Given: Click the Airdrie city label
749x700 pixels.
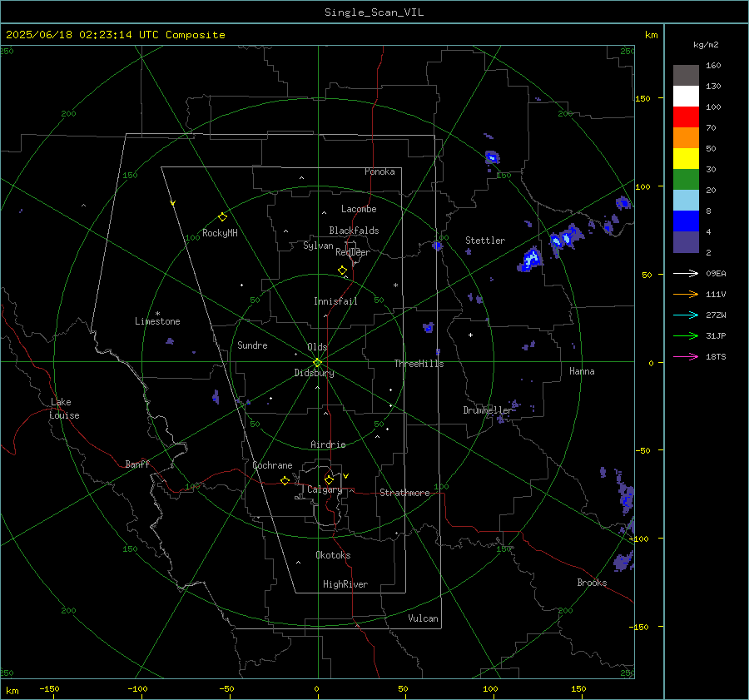Looking at the screenshot, I should pos(328,444).
